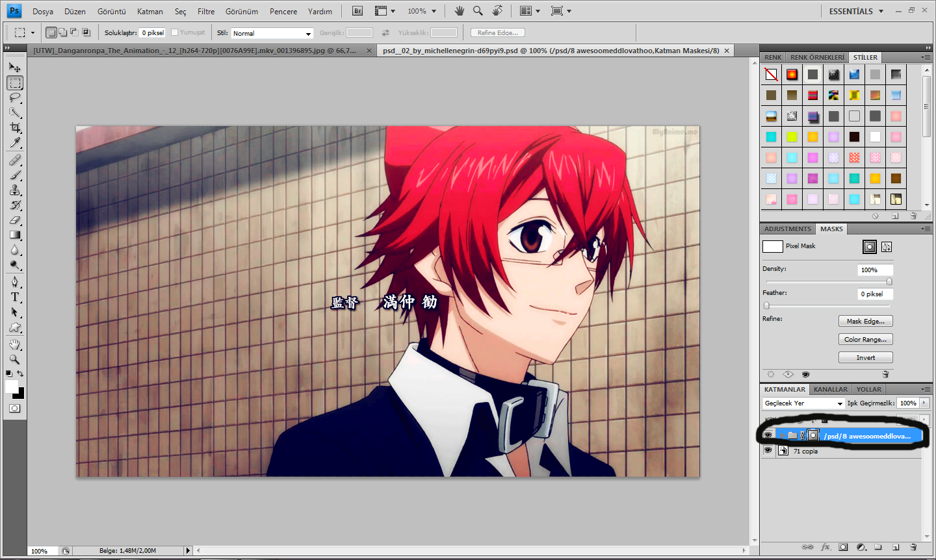
Task: Click the Color Range... button
Action: [866, 339]
